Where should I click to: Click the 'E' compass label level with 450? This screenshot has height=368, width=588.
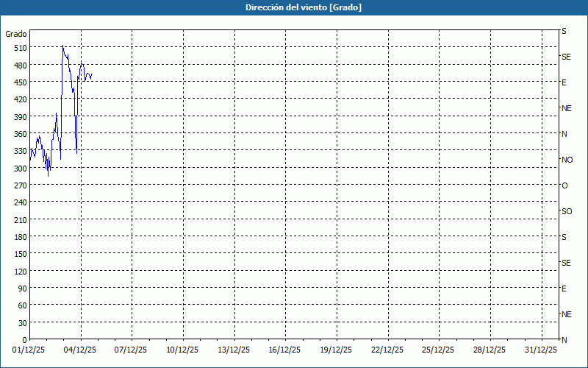(564, 82)
